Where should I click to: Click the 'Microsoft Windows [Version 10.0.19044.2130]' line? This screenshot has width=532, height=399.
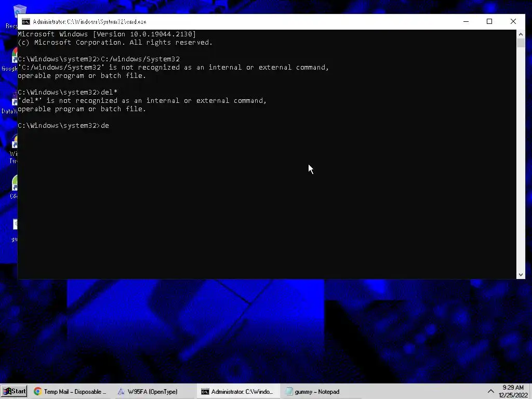coord(107,34)
